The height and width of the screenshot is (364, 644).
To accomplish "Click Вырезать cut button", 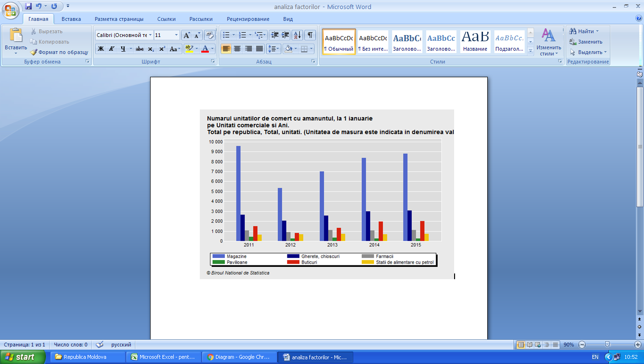I will click(x=46, y=31).
